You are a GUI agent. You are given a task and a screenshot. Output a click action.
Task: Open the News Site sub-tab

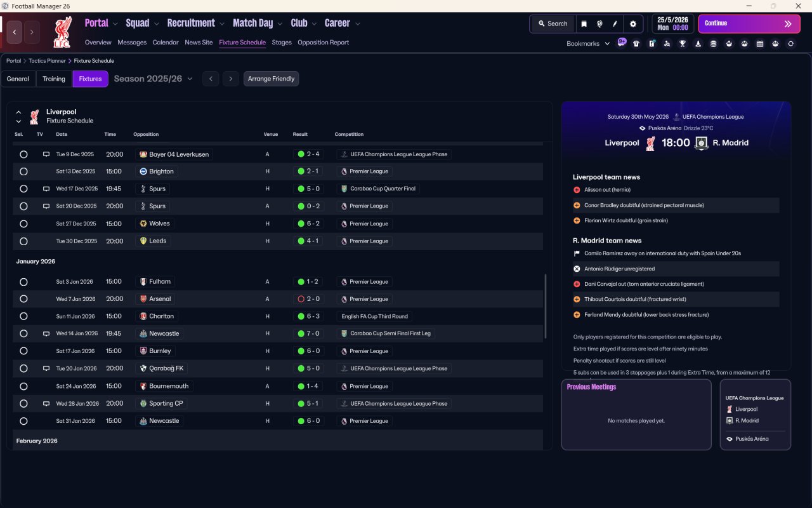[x=199, y=43]
